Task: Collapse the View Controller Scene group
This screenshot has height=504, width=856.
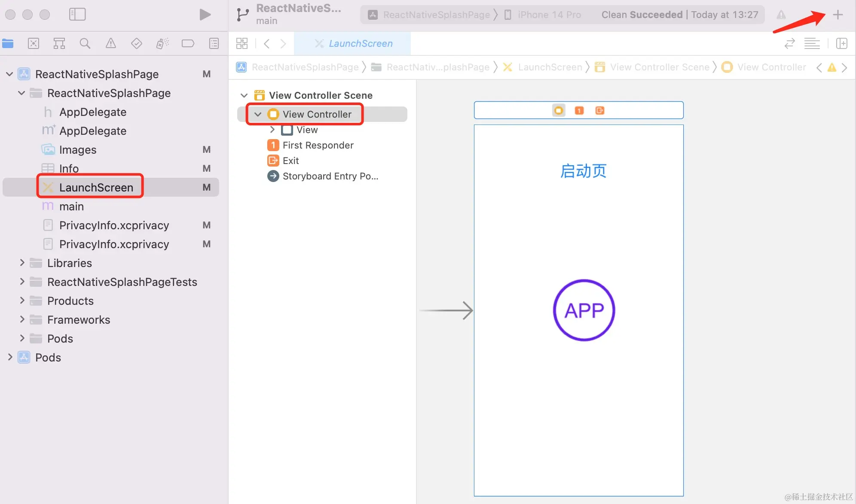Action: pyautogui.click(x=244, y=95)
